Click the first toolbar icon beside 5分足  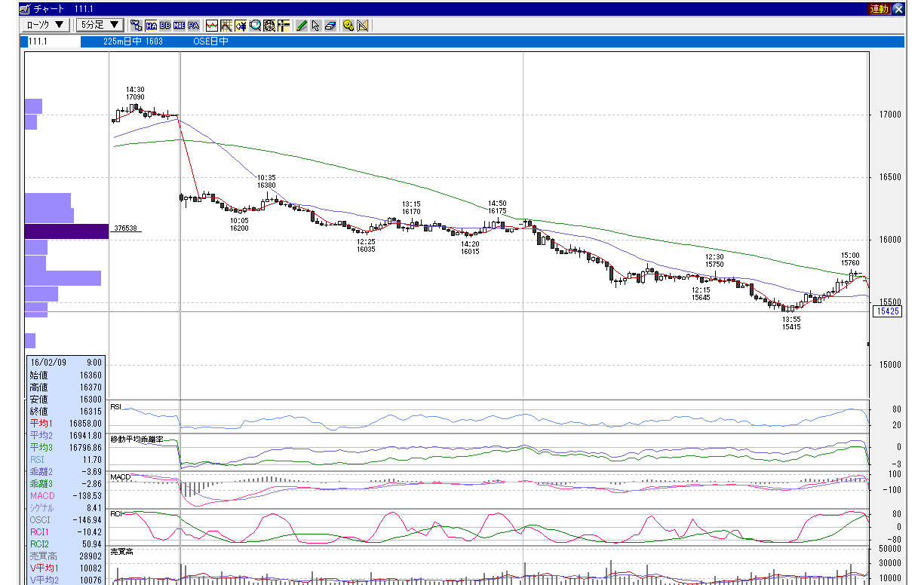(x=136, y=26)
